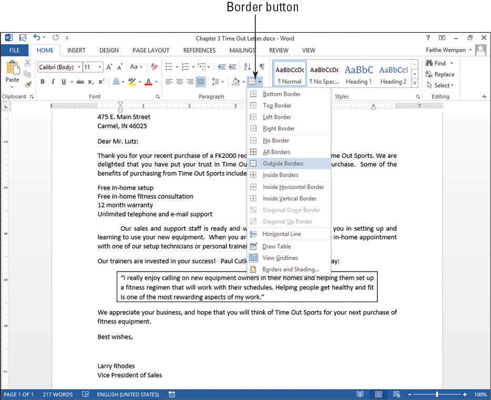Apply bullet list formatting
The height and width of the screenshot is (400, 491).
(x=169, y=67)
